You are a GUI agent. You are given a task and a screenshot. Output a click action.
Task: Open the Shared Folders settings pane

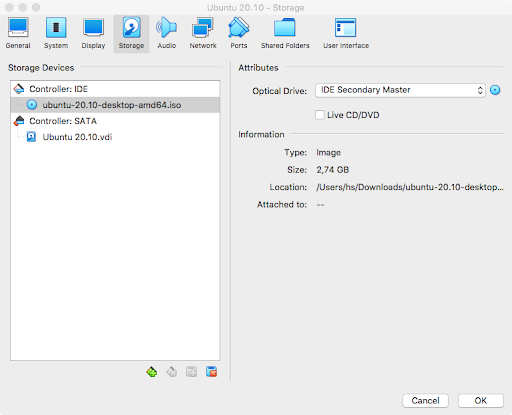tap(285, 34)
